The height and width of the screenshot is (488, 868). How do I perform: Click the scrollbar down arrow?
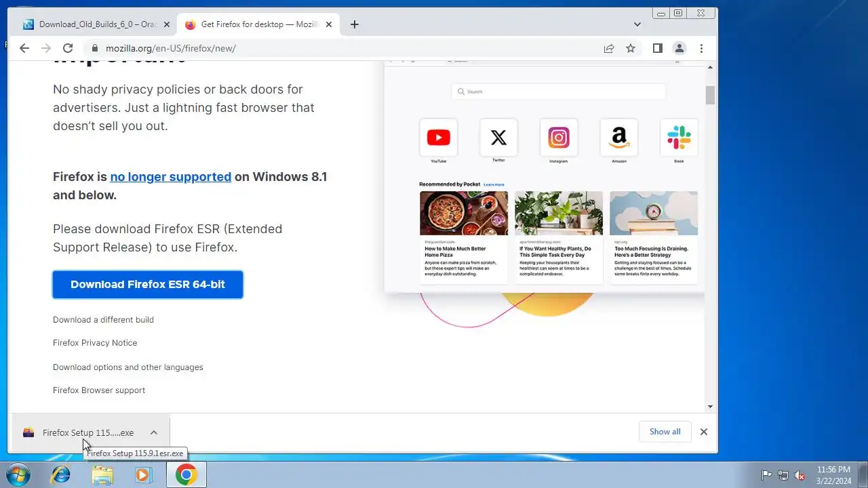pyautogui.click(x=710, y=407)
